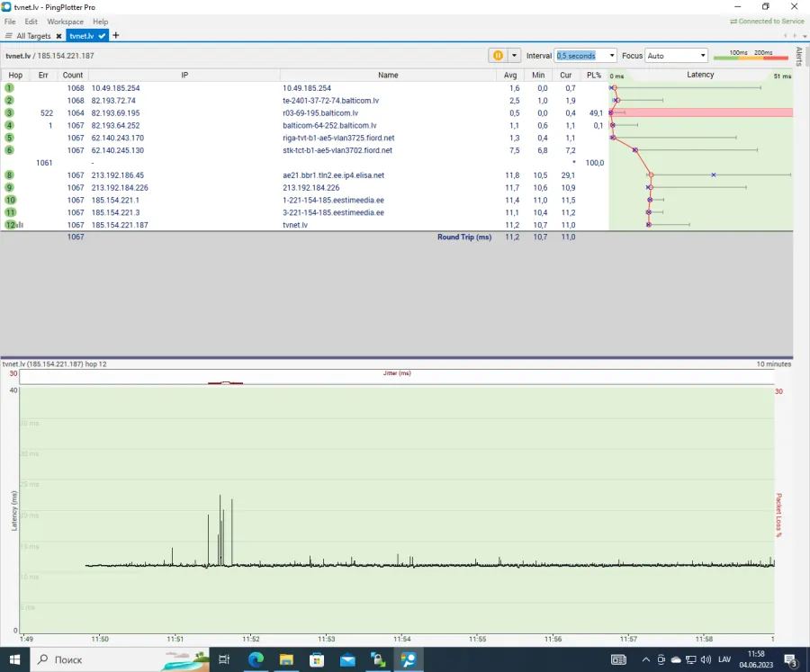The height and width of the screenshot is (672, 810).
Task: Click the 11:54 mark on the time axis
Action: (x=402, y=639)
